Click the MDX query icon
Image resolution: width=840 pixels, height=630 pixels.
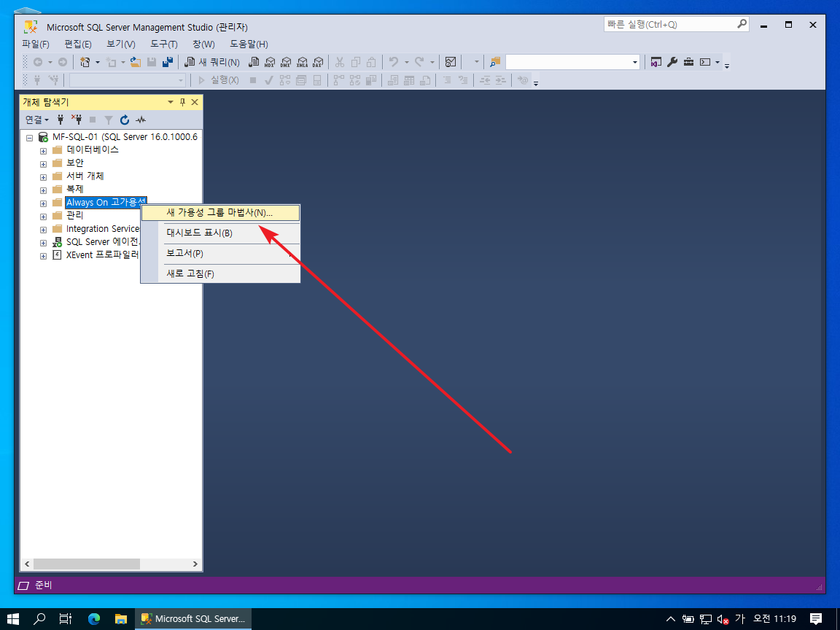270,62
